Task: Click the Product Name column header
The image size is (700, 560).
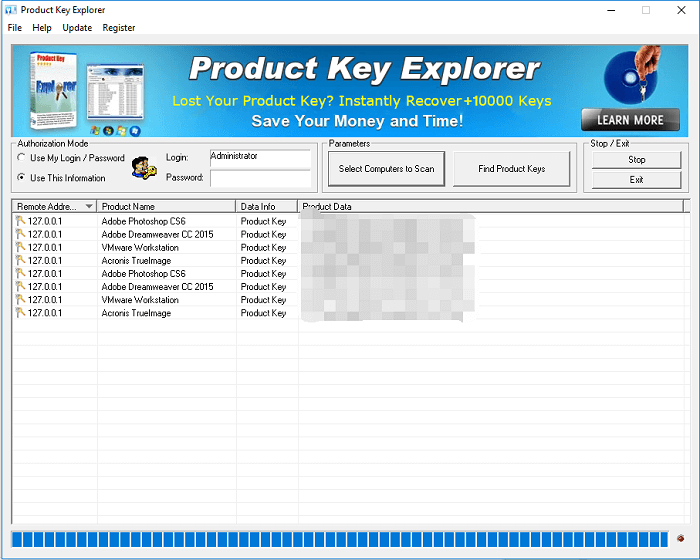Action: 166,207
